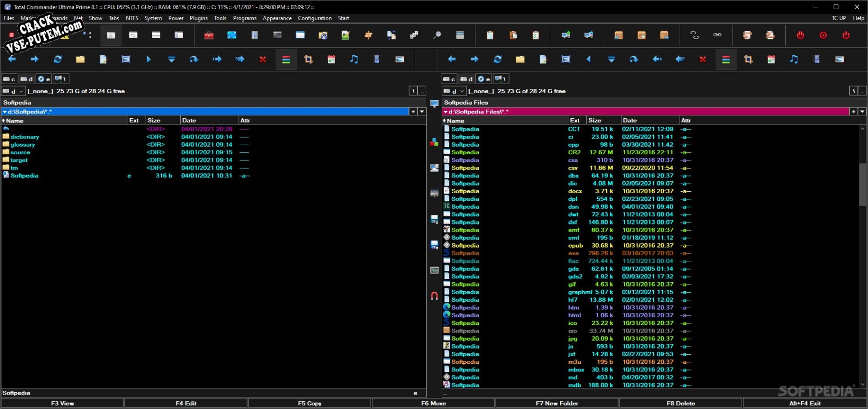Toggle left panel colored bars view button

(286, 60)
